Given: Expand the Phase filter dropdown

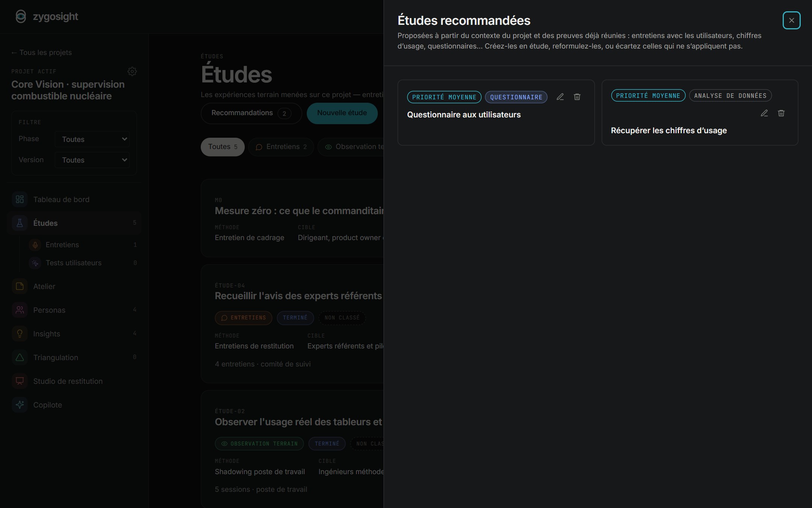Looking at the screenshot, I should click(x=92, y=139).
